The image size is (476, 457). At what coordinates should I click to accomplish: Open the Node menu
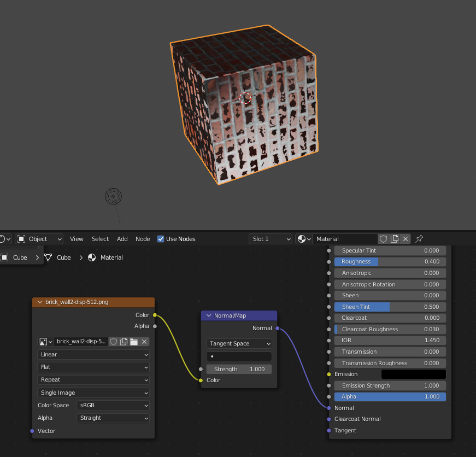(x=143, y=239)
